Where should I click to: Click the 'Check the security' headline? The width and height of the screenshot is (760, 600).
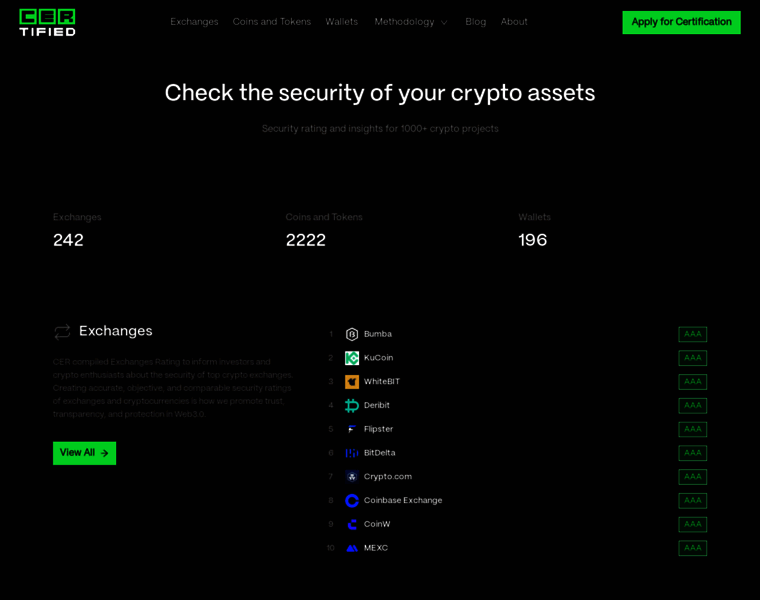pyautogui.click(x=380, y=93)
